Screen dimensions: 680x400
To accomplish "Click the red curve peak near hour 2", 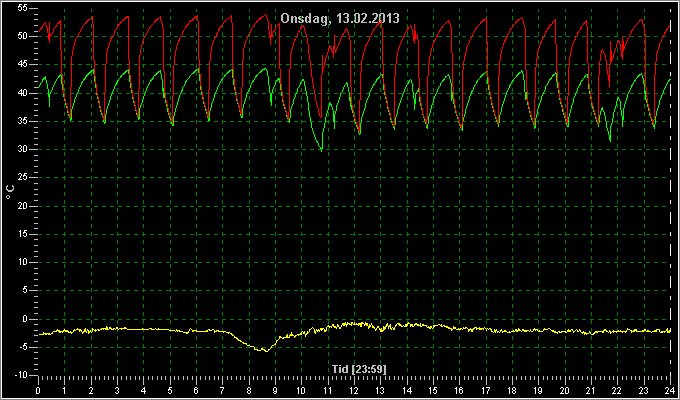I will [92, 17].
